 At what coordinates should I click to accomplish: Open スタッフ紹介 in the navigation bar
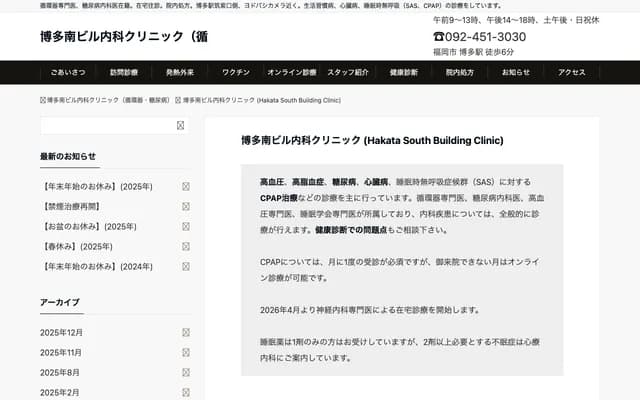click(x=348, y=72)
